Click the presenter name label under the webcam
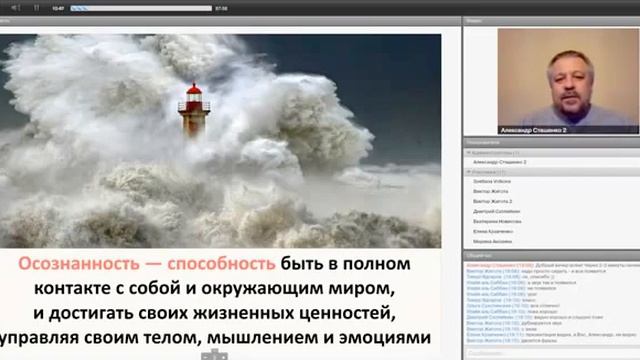Image resolution: width=640 pixels, height=360 pixels. coord(533,130)
